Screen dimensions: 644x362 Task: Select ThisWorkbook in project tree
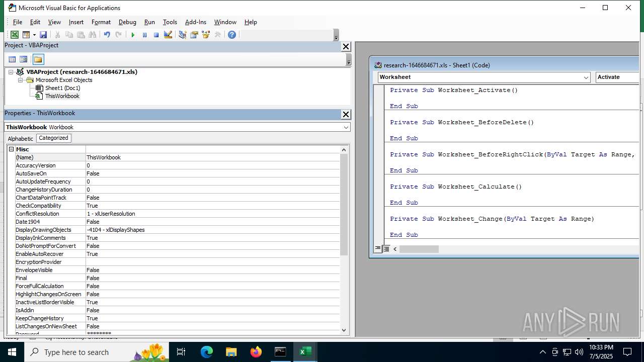pyautogui.click(x=62, y=96)
